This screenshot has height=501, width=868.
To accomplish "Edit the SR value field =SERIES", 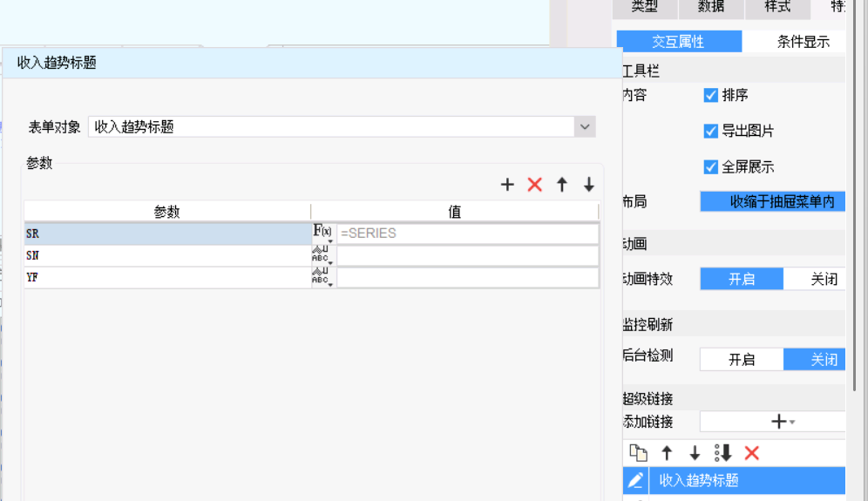I will tap(467, 233).
